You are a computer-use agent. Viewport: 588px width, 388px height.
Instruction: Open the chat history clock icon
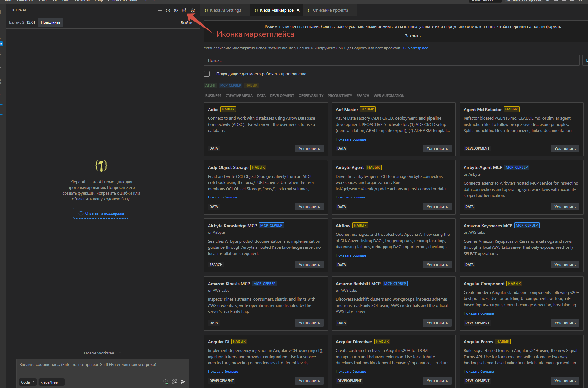click(168, 10)
